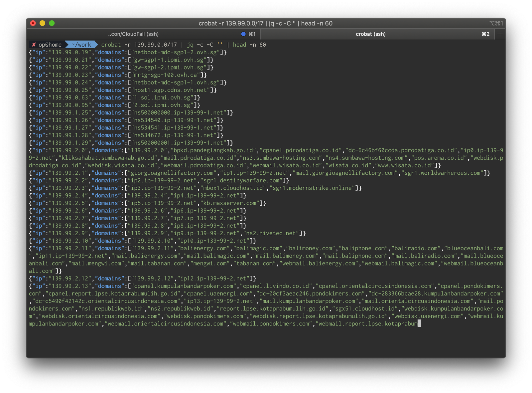Click IP address "139.99.0.19"
Image resolution: width=532 pixels, height=393 pixels.
[70, 52]
